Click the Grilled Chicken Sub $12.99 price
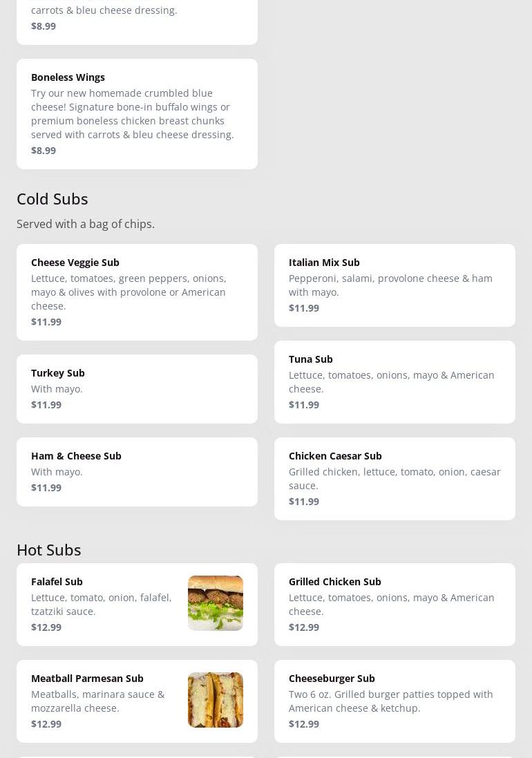Screen dimensions: 532x758 [304, 627]
